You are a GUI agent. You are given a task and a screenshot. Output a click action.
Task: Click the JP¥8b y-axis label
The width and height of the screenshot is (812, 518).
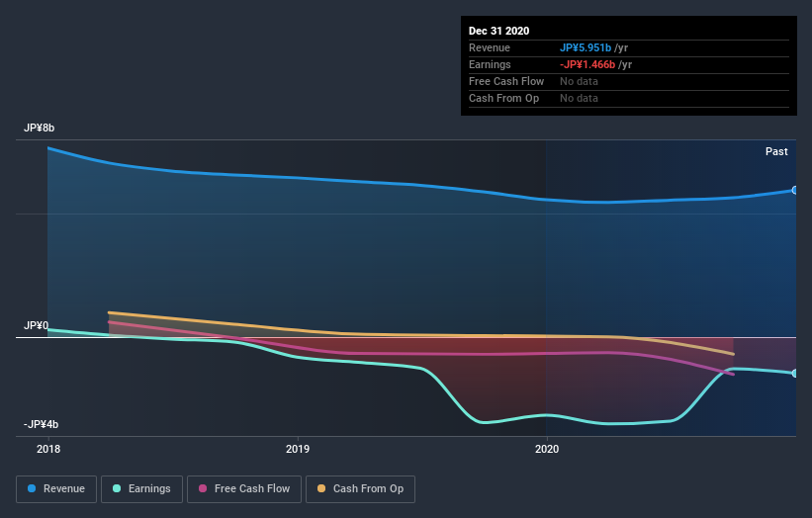39,128
